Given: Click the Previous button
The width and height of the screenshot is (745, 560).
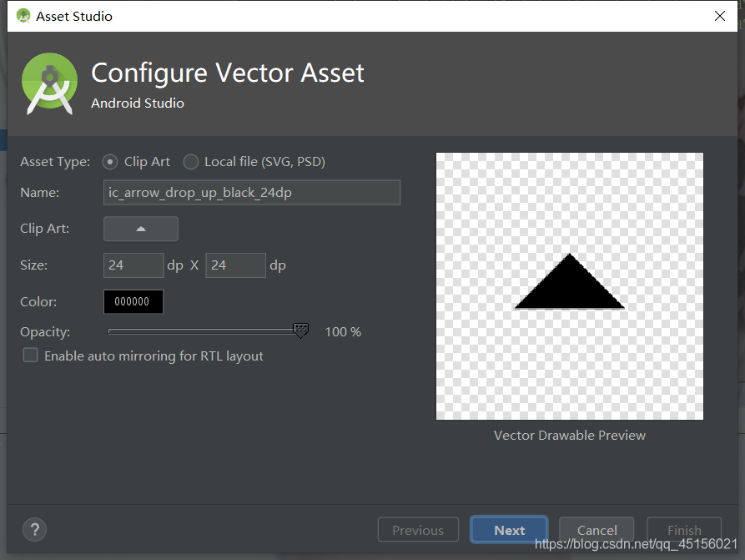Looking at the screenshot, I should [418, 530].
